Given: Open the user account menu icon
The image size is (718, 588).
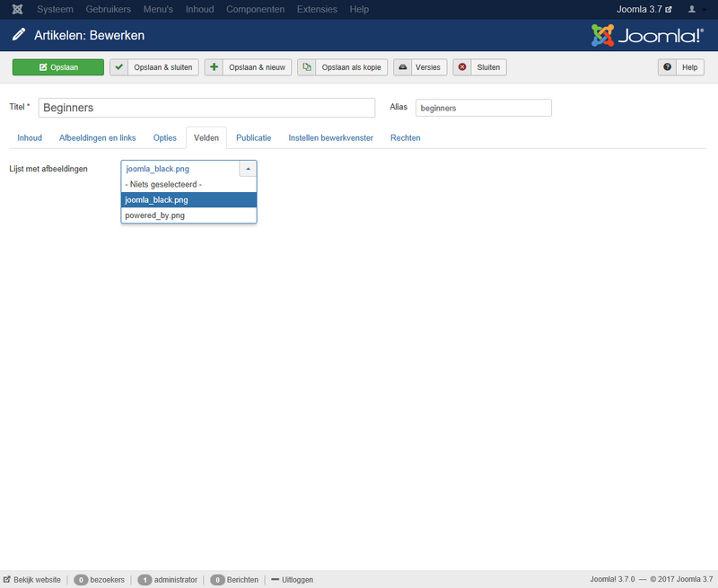Looking at the screenshot, I should tap(692, 9).
